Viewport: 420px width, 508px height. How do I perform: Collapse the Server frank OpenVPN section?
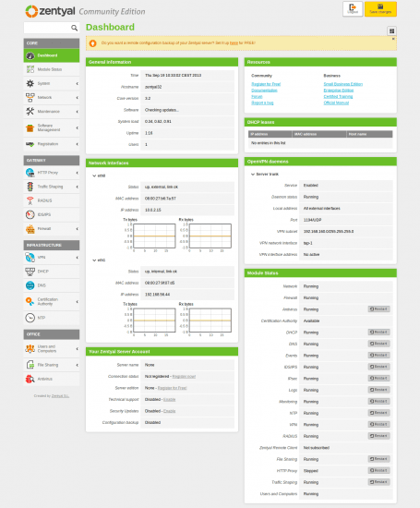pyautogui.click(x=253, y=175)
